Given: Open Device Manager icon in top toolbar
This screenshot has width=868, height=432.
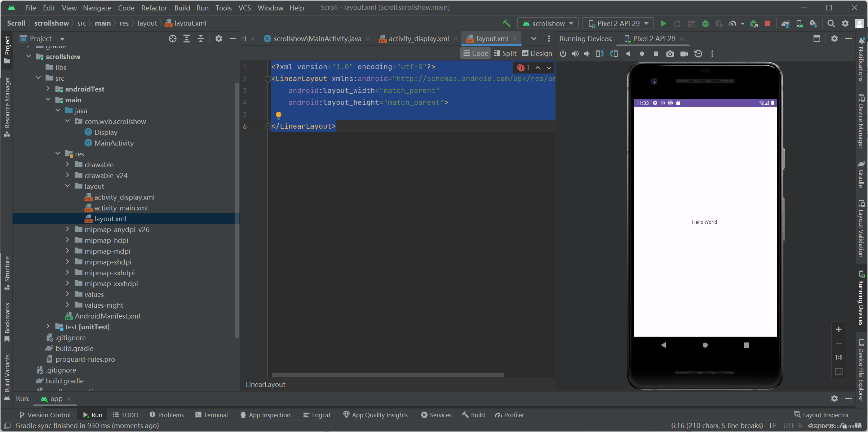Looking at the screenshot, I should pyautogui.click(x=800, y=23).
